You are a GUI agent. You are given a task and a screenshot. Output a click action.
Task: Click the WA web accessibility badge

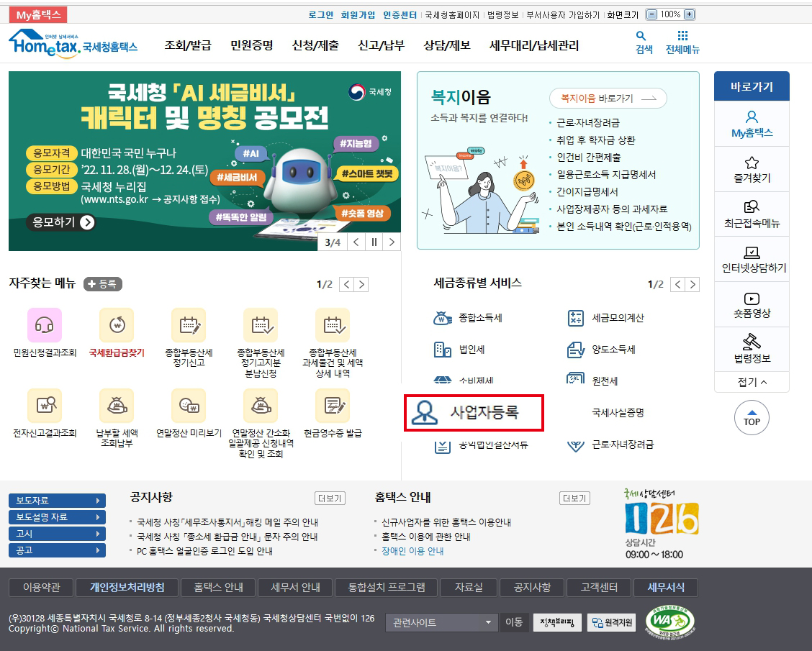point(669,622)
